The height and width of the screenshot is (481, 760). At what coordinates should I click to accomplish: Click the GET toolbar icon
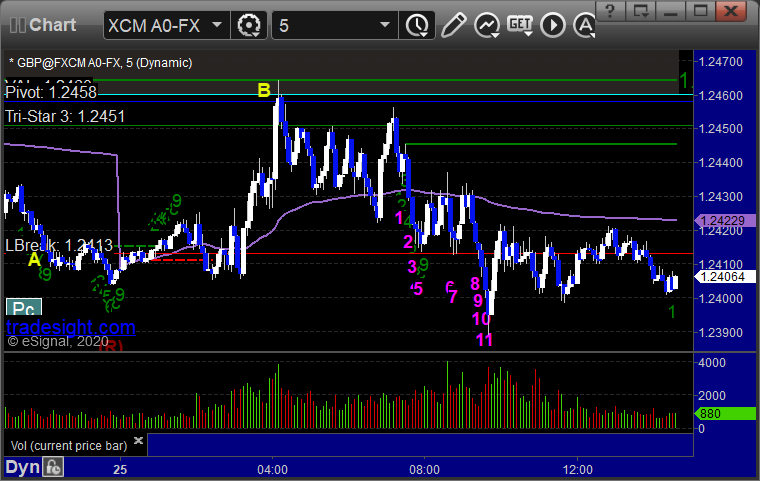click(x=520, y=24)
